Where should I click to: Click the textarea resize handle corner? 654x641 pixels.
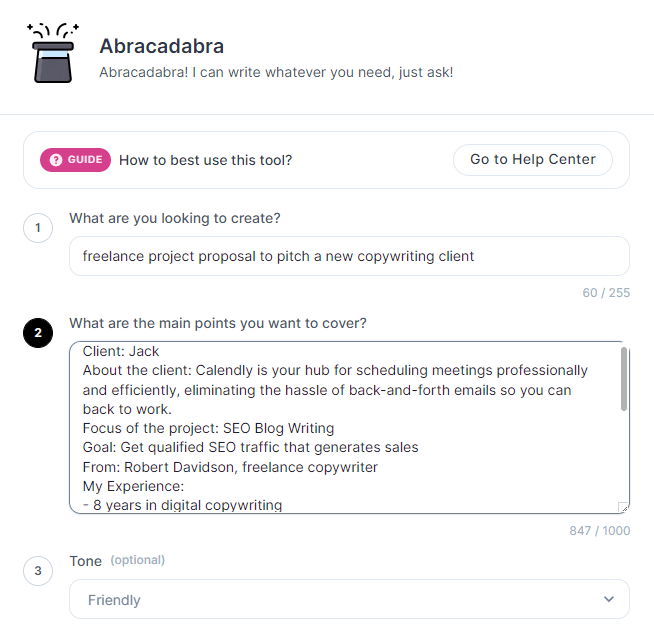pos(623,507)
